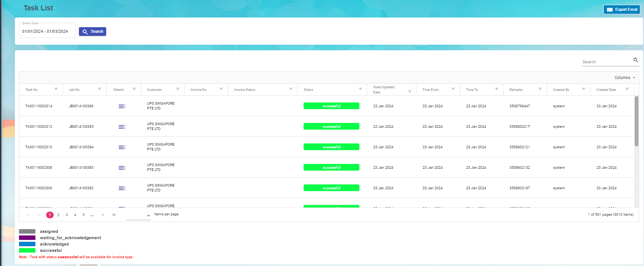The width and height of the screenshot is (644, 266).
Task: Go to the next page arrow
Action: [103, 215]
